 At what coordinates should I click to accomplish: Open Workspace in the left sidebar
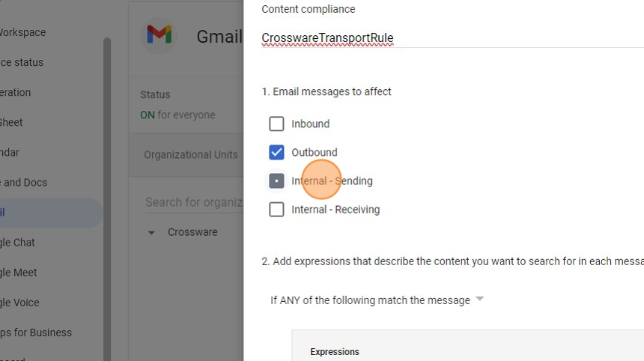[x=22, y=32]
